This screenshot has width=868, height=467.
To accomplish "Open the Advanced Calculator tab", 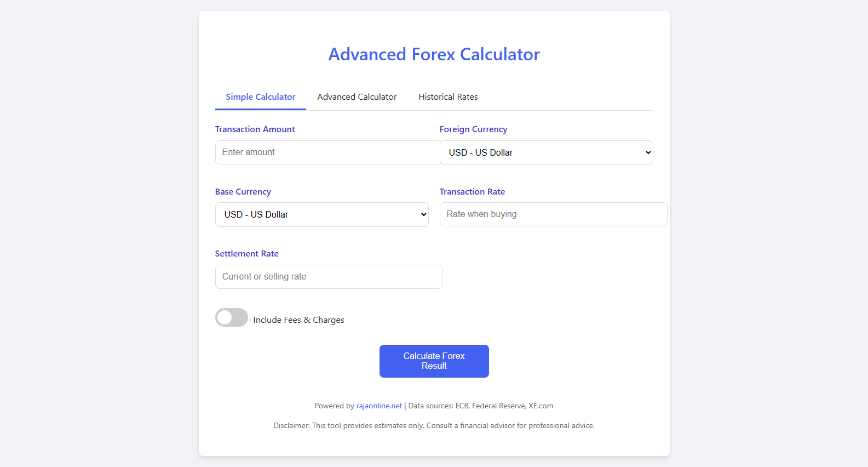I will point(357,97).
